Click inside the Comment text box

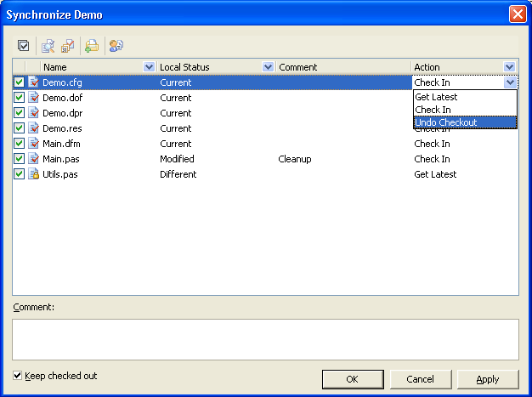tap(265, 338)
